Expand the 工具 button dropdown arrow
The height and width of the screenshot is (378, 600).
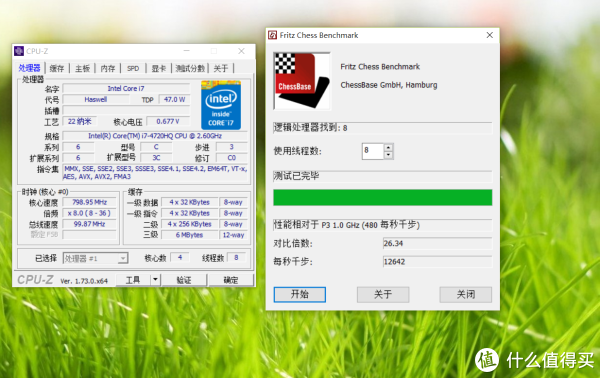pos(155,280)
